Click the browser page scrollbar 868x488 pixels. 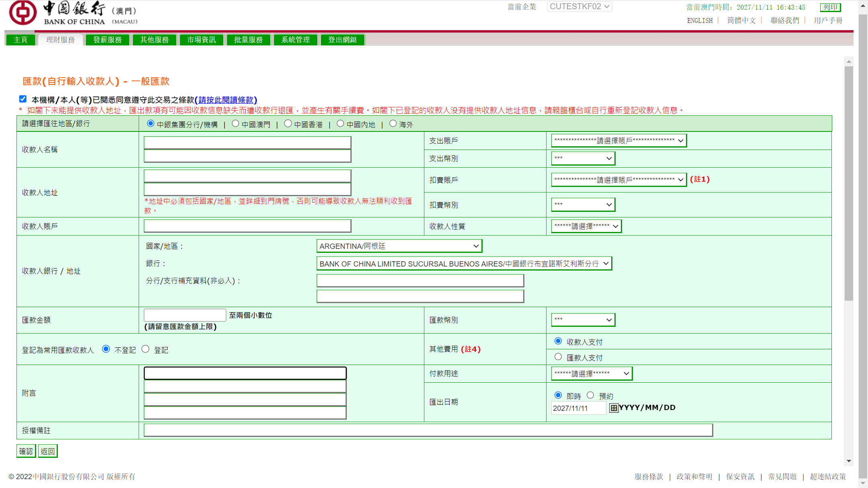[863, 245]
